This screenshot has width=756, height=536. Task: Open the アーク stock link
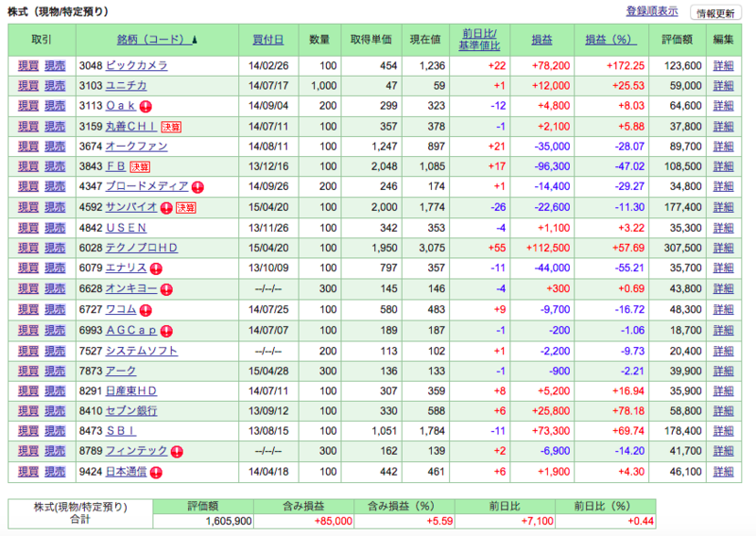point(121,371)
